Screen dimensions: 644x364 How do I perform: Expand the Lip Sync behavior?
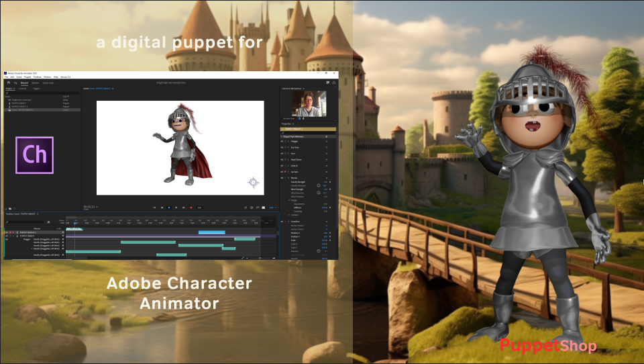pyautogui.click(x=288, y=172)
